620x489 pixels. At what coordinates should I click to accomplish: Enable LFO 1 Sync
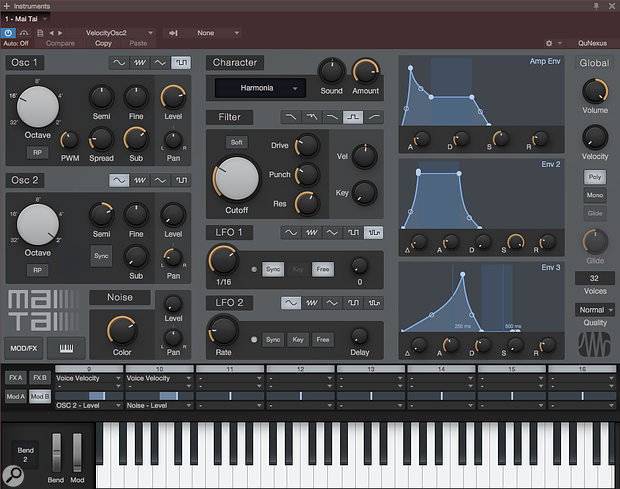coord(273,269)
